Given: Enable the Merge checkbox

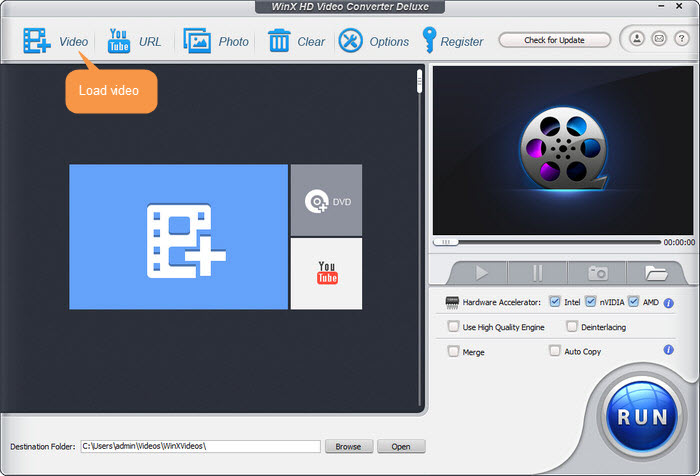Looking at the screenshot, I should pyautogui.click(x=453, y=351).
